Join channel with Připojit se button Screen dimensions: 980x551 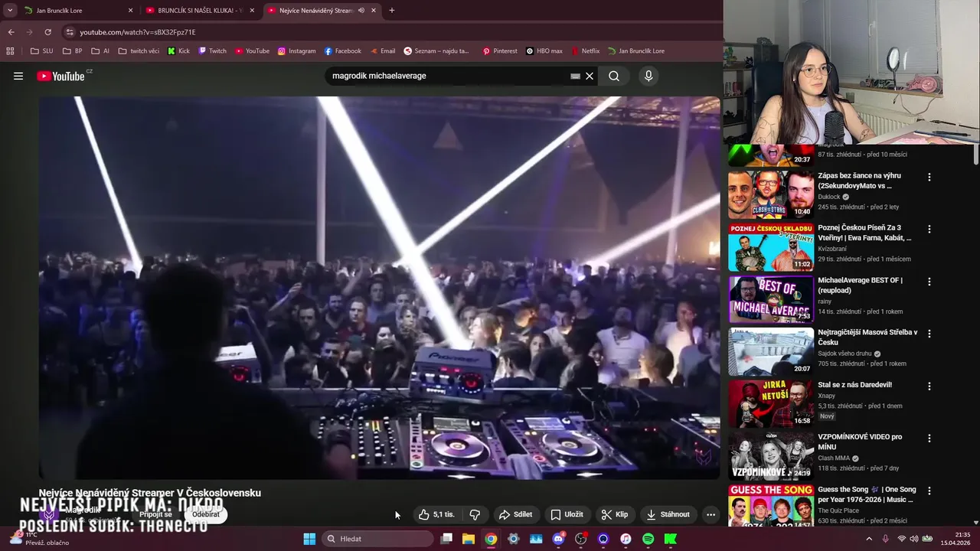click(156, 514)
